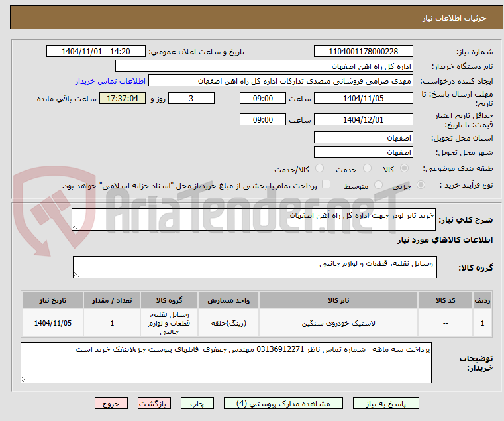This screenshot has width=504, height=421.
Task: Click the remaining days field showing 3
Action: tap(191, 99)
